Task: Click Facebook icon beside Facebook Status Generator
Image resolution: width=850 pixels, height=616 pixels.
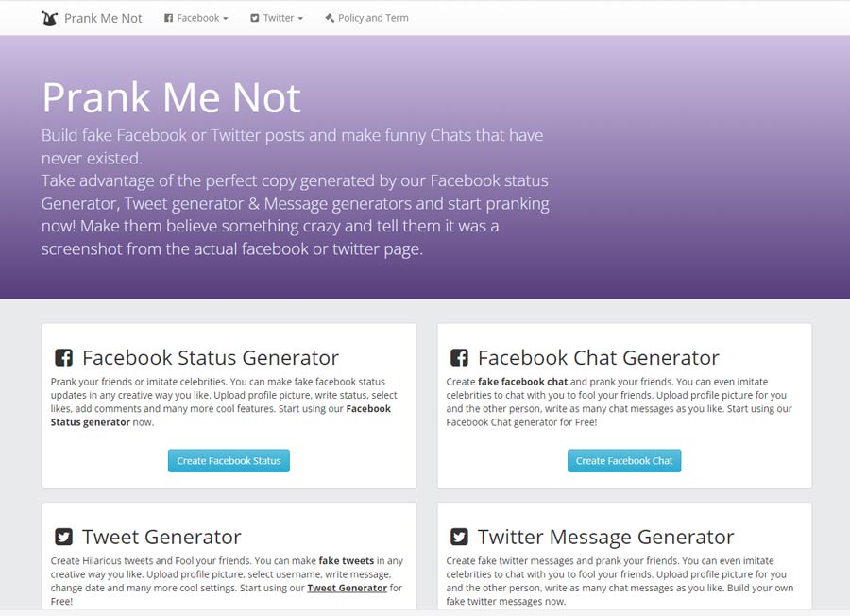Action: (x=63, y=358)
